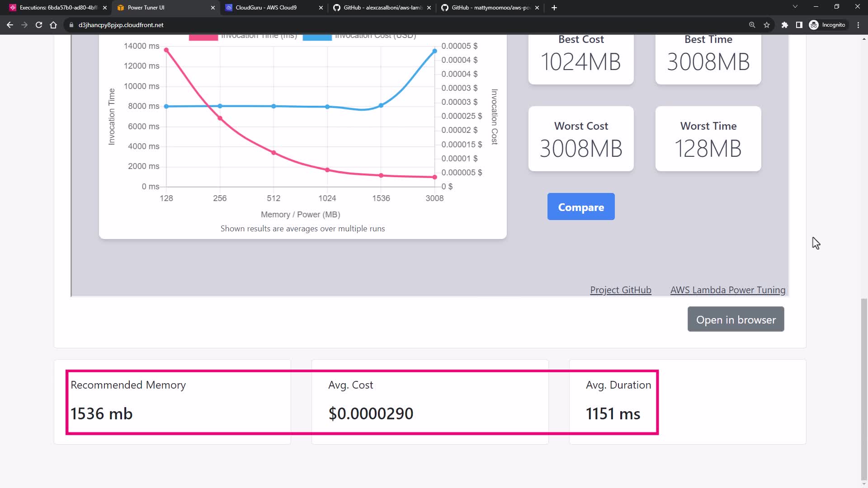Toggle the browser side panel icon
Viewport: 868px width, 488px height.
(x=799, y=25)
